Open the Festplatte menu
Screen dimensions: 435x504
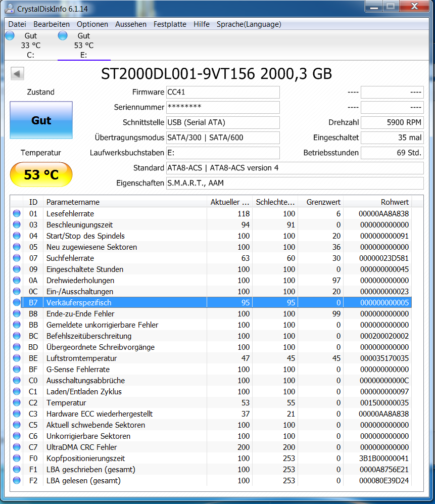point(170,24)
